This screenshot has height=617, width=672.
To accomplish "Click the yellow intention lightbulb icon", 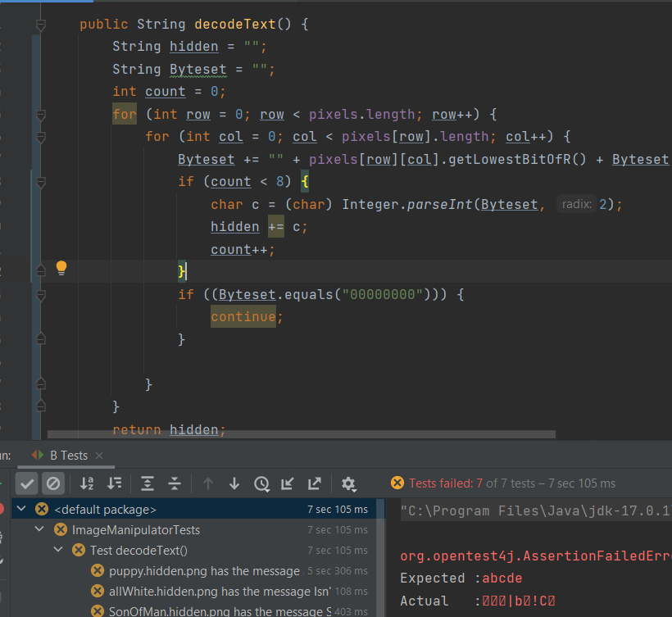I will point(61,268).
